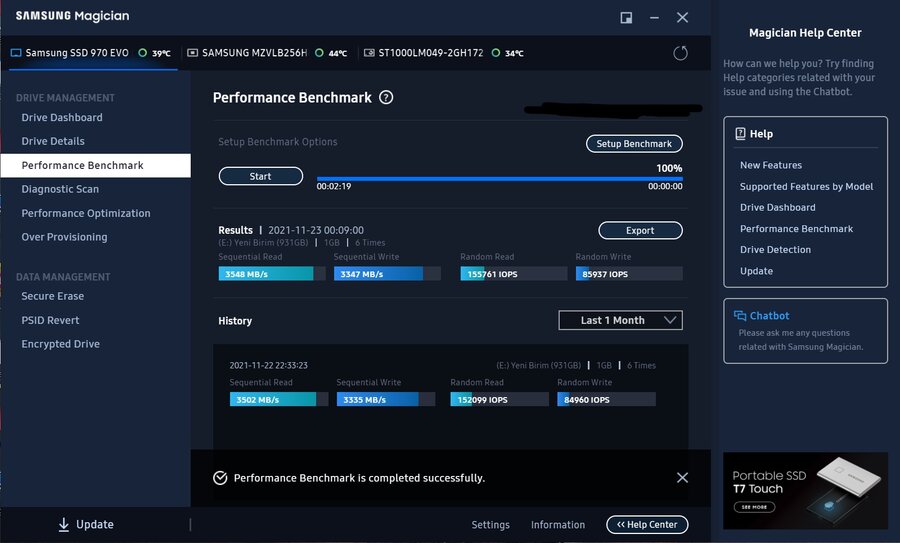Click the 3502 MB/s history bar
The image size is (900, 543).
tap(279, 400)
